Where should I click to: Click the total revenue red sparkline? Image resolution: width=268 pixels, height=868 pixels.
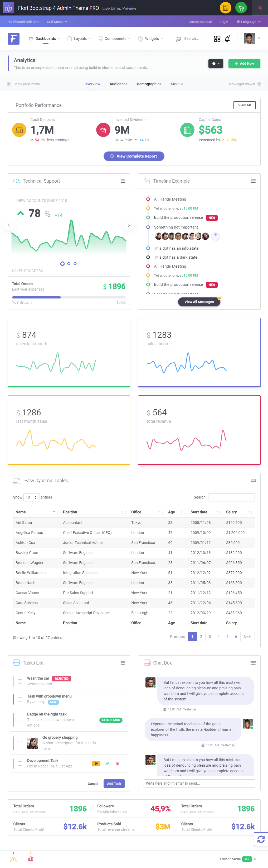pyautogui.click(x=187, y=440)
